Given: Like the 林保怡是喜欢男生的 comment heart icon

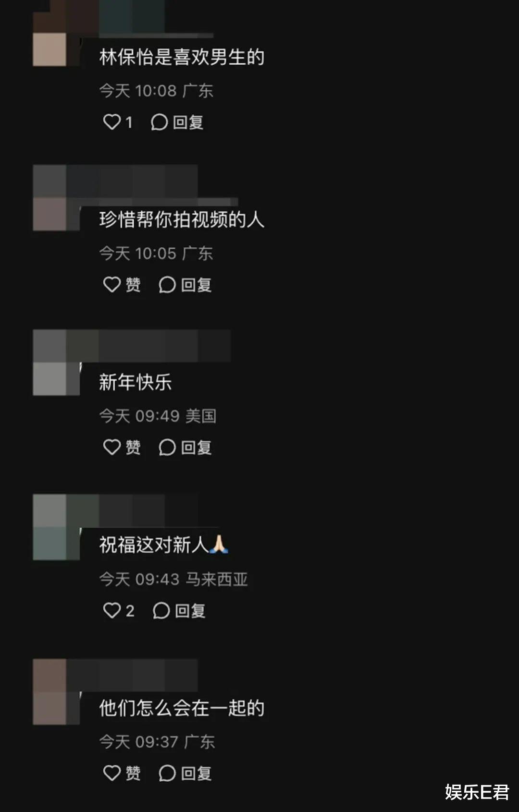Looking at the screenshot, I should 112,122.
